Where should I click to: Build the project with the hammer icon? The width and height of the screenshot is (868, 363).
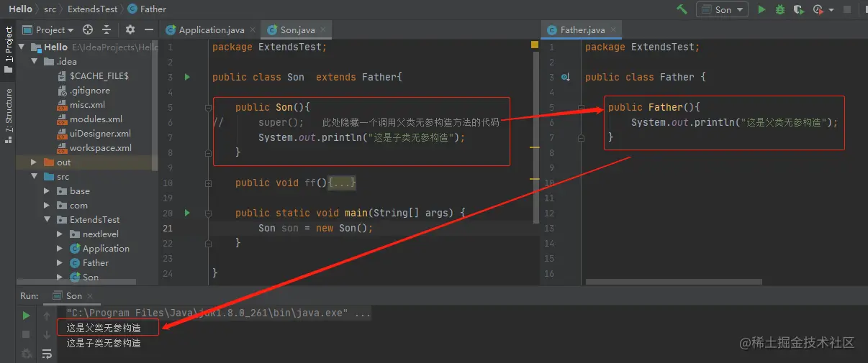click(682, 9)
